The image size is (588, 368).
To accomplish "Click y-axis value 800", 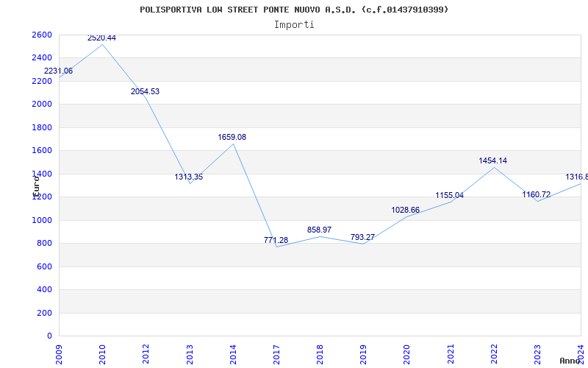I will (44, 244).
